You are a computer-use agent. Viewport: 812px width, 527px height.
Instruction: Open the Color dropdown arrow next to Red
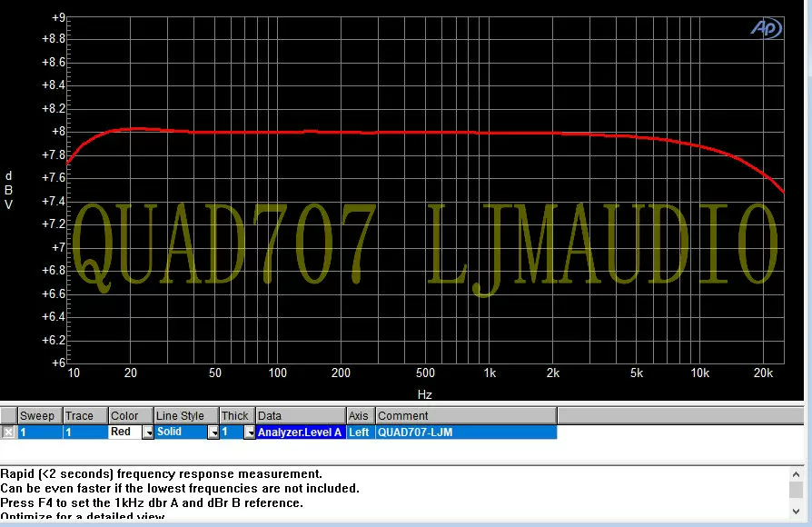[x=148, y=433]
